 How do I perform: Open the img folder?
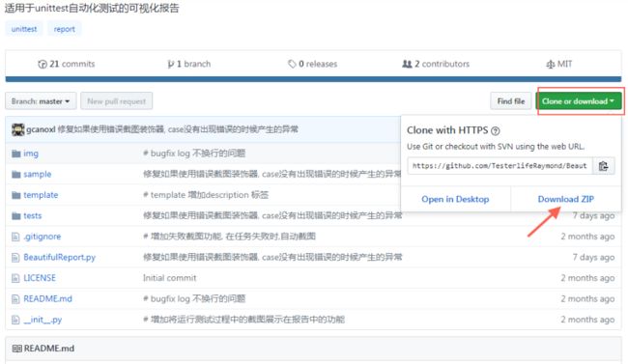(x=31, y=154)
